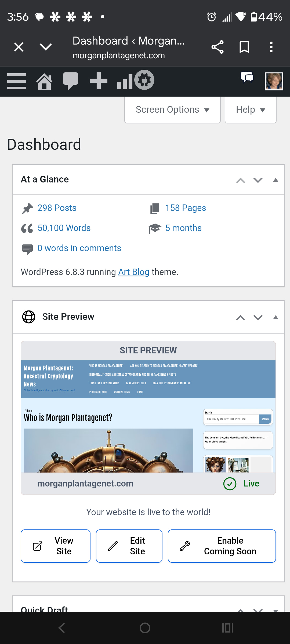Open the WordPress admin hamburger menu

(17, 81)
